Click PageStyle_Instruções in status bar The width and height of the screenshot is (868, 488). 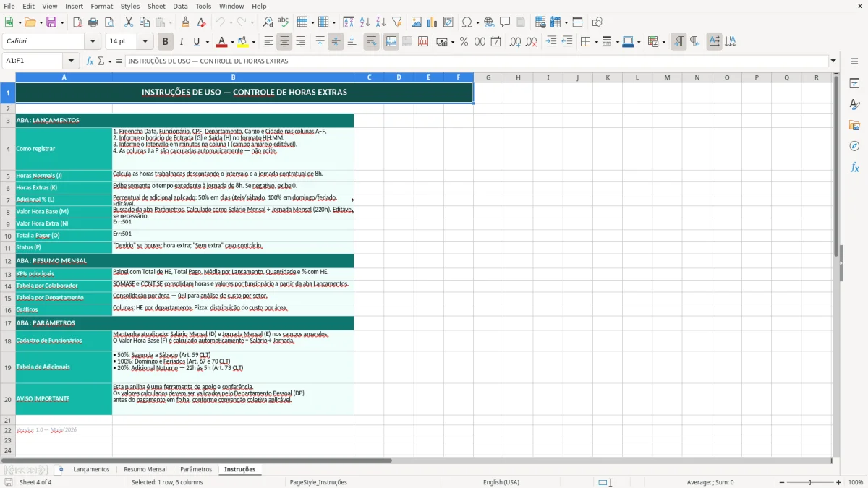coord(318,482)
